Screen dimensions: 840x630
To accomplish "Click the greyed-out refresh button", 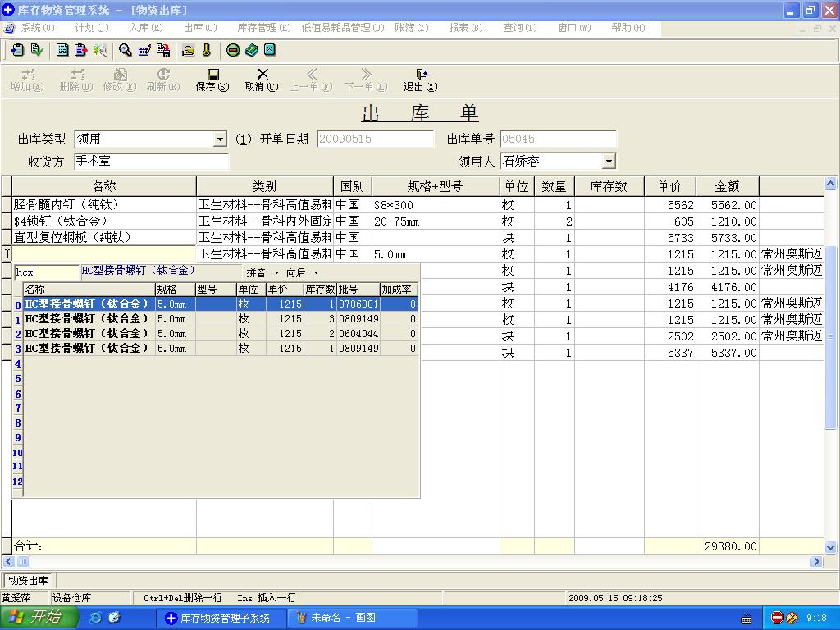I will coord(163,80).
